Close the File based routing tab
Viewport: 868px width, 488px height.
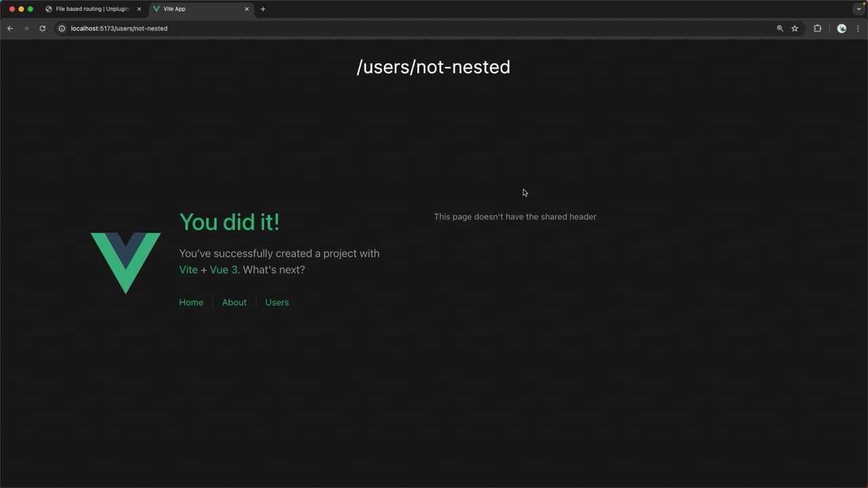click(x=139, y=9)
